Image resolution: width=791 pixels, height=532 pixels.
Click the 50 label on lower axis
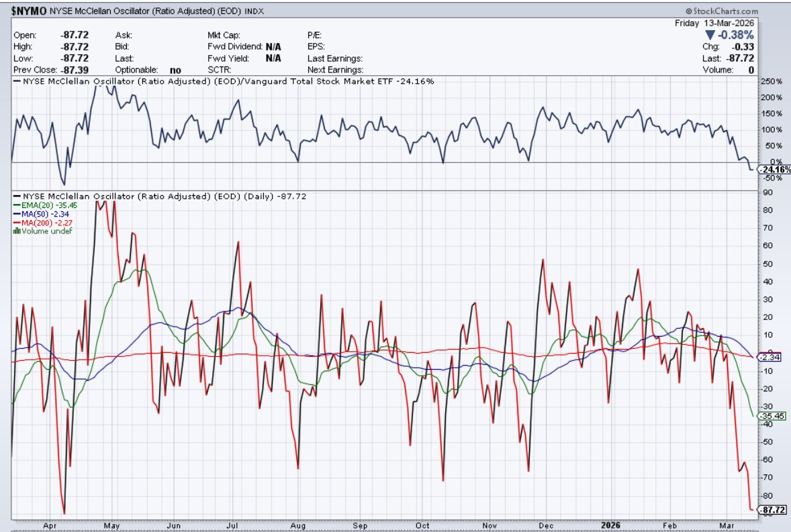(767, 264)
